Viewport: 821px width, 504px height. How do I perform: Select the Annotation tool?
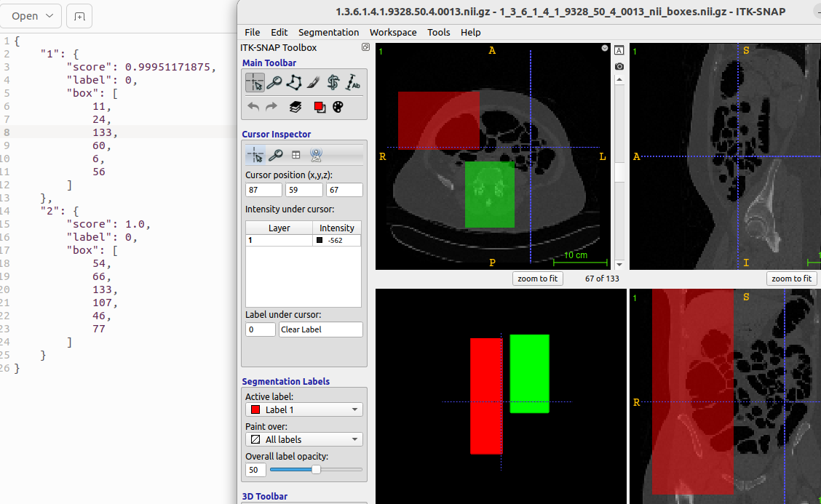coord(353,82)
